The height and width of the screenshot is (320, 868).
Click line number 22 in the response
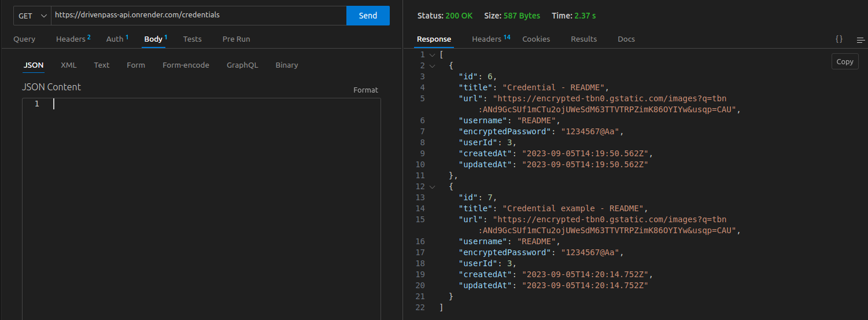(x=420, y=307)
